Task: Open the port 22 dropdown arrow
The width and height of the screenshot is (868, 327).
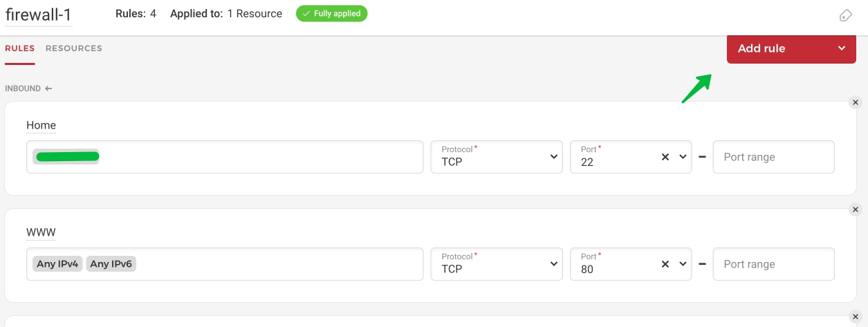Action: pos(683,157)
